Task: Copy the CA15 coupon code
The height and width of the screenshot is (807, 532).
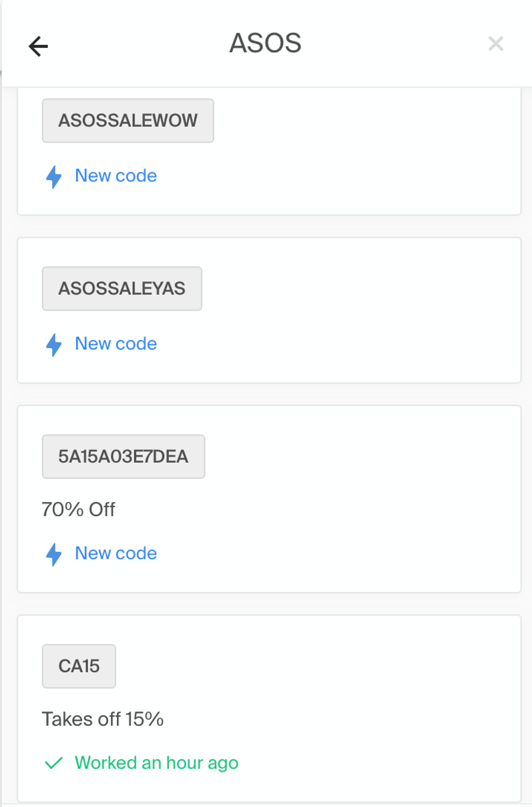Action: point(79,666)
